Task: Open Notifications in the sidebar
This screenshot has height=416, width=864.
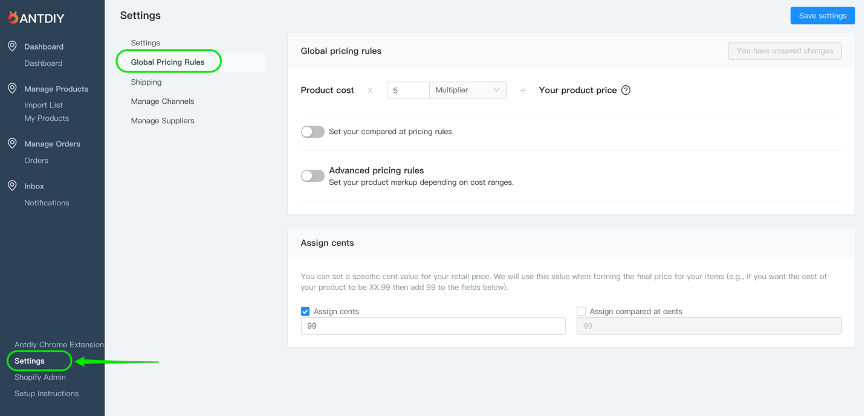Action: [x=47, y=203]
